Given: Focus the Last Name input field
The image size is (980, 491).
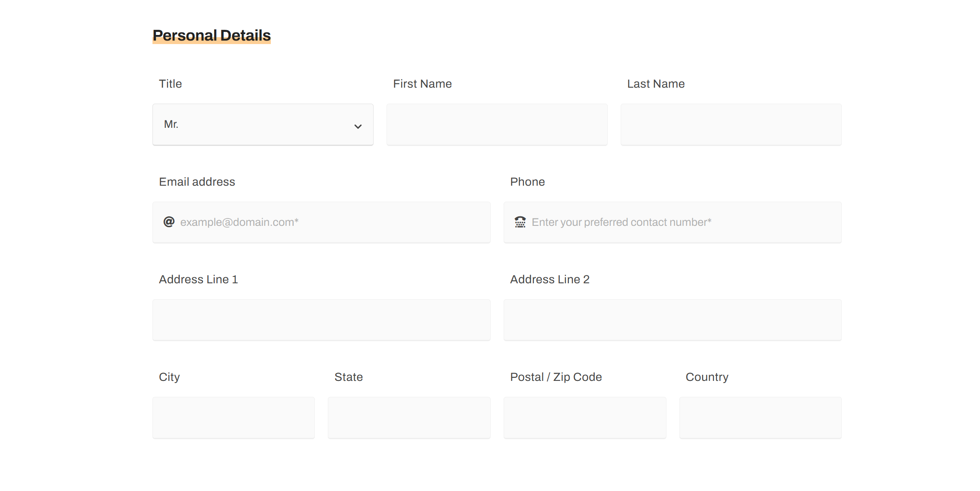Looking at the screenshot, I should tap(731, 124).
